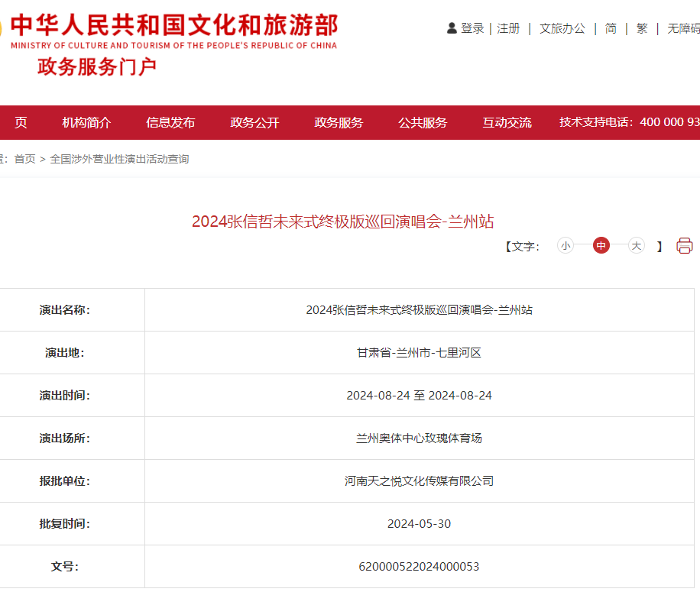Switch to 繁 traditional Chinese
The height and width of the screenshot is (592, 700).
click(x=641, y=28)
